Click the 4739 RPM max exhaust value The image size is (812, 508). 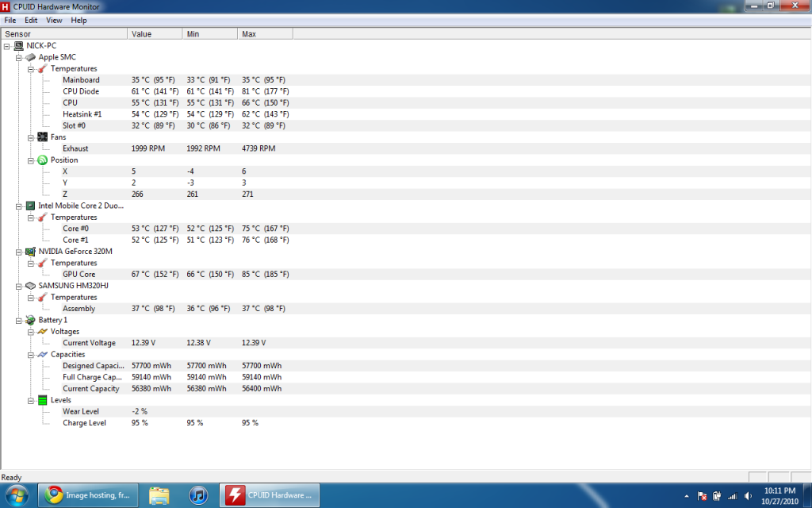(259, 148)
